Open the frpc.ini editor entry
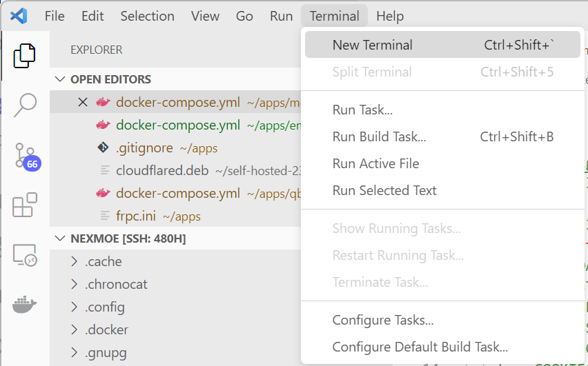Image resolution: width=588 pixels, height=366 pixels. point(136,216)
